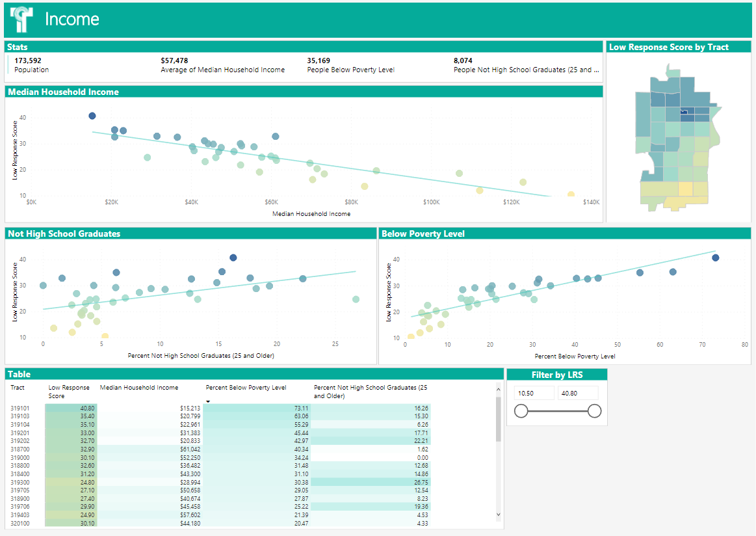Viewport: 756px width, 536px height.
Task: Select the darkest blue tract on the map
Action: 684,111
